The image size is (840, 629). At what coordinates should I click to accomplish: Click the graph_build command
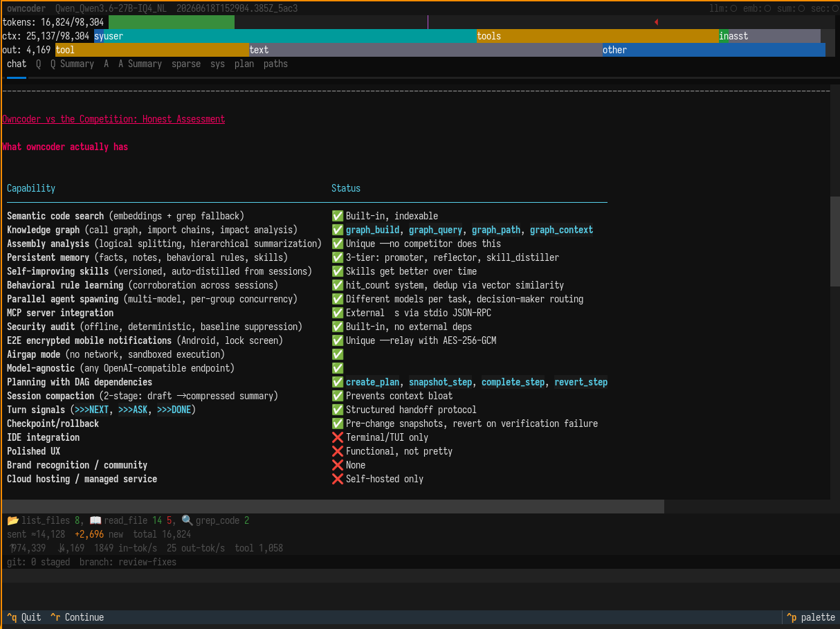[x=373, y=230]
